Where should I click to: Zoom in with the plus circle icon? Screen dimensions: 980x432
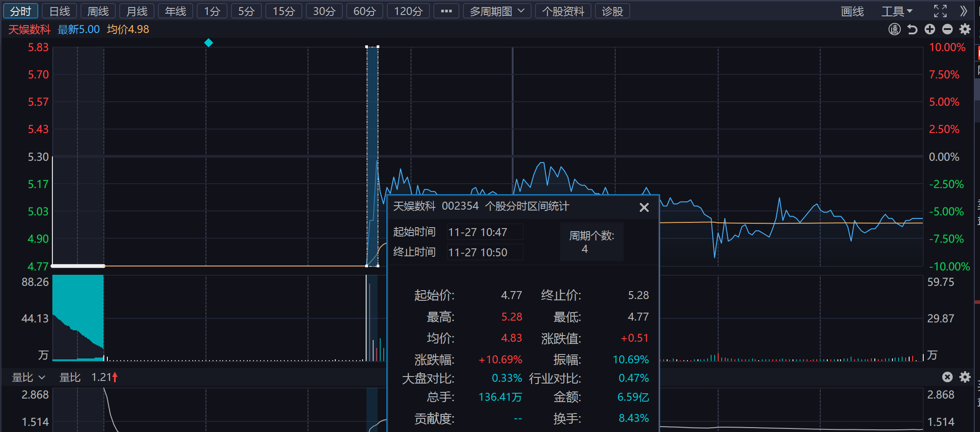click(x=930, y=30)
